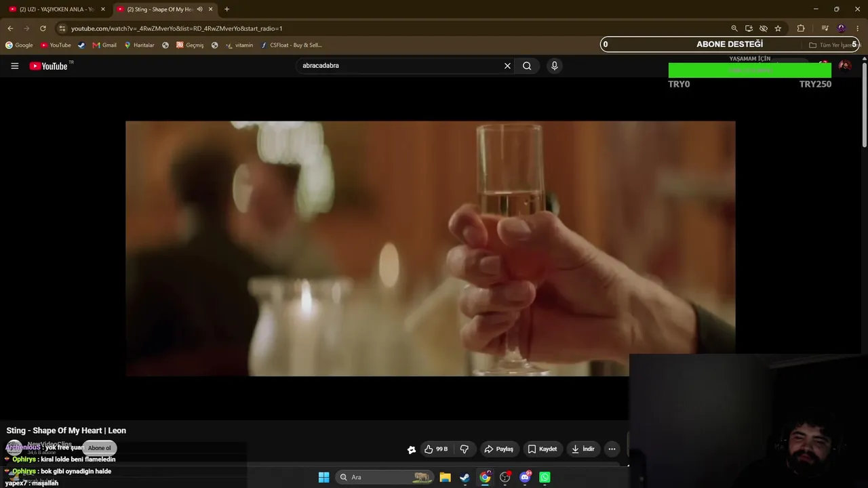The image size is (868, 488).
Task: Save the video using Kaydet
Action: click(542, 449)
